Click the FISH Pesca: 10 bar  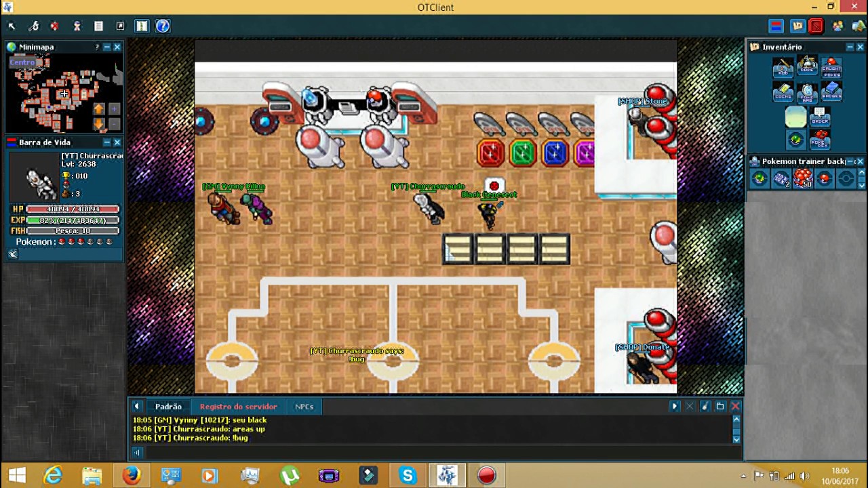tap(73, 231)
